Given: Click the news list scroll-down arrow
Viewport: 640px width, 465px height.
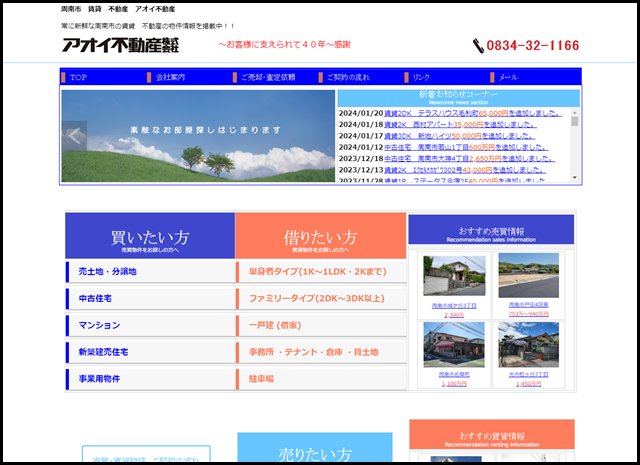Looking at the screenshot, I should [x=575, y=178].
